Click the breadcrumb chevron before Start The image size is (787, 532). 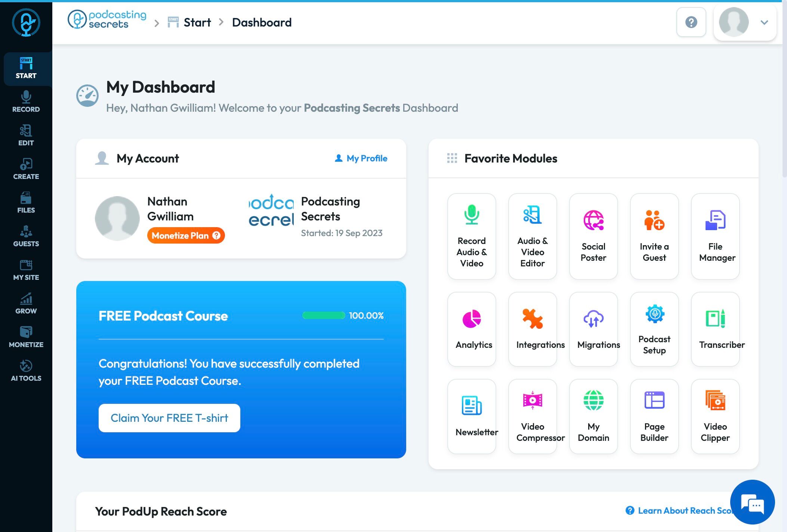[157, 23]
